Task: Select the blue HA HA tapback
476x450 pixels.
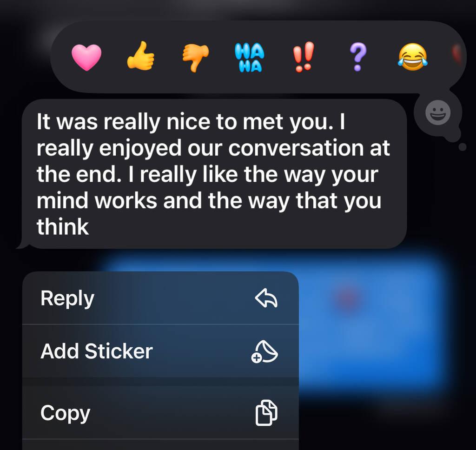Action: click(250, 57)
